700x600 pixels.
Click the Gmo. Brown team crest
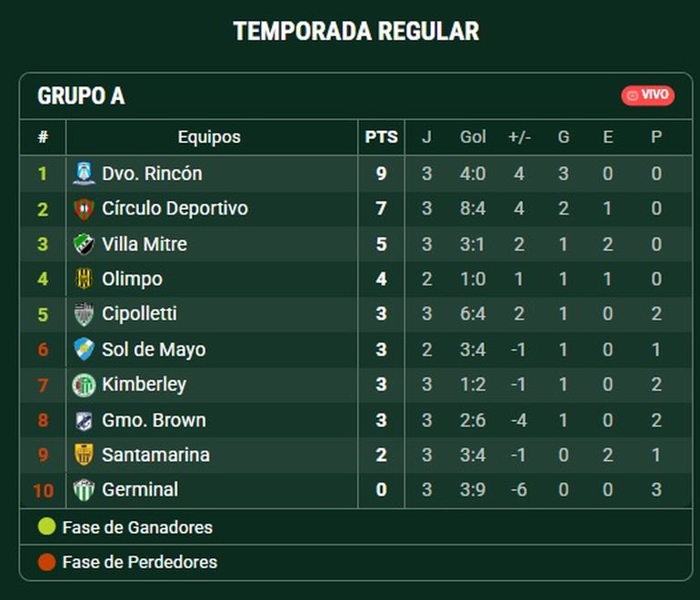click(x=84, y=420)
